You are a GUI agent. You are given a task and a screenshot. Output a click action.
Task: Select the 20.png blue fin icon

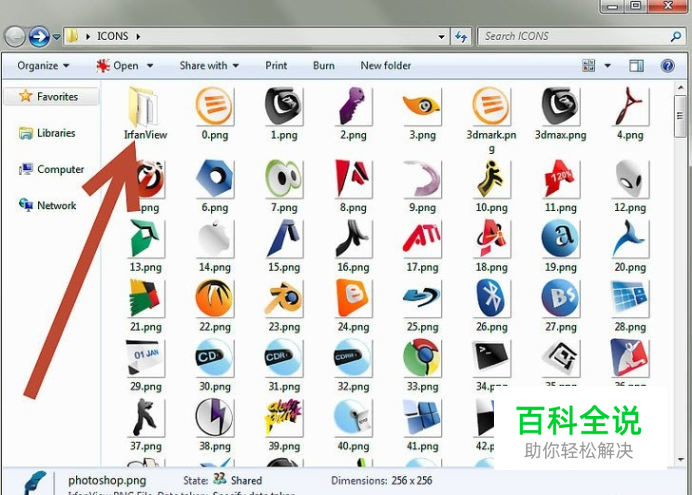coord(630,238)
